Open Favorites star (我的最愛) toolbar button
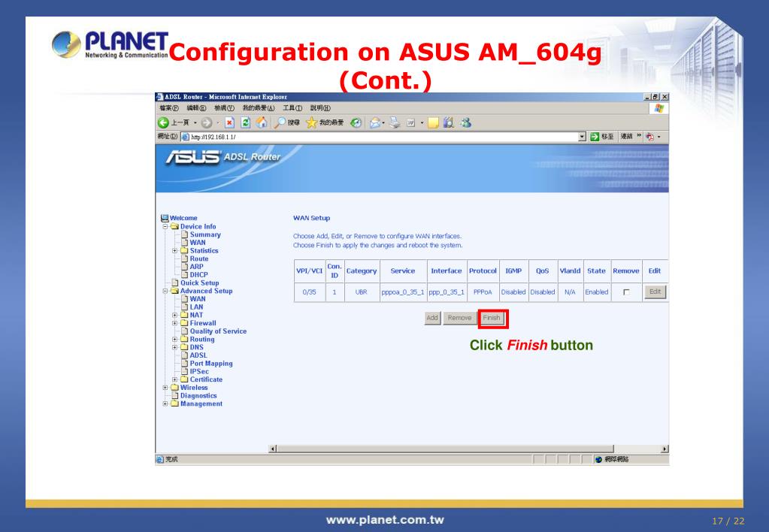769x532 pixels. pos(325,122)
